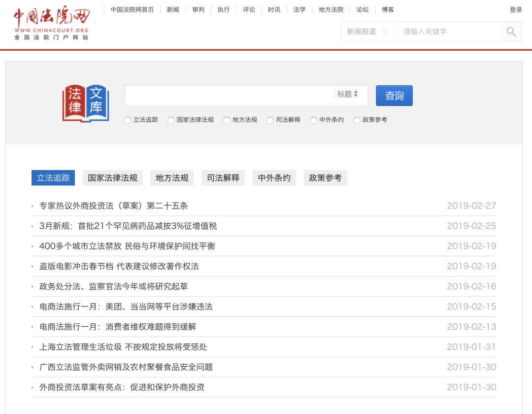Open the 上海立法管理生活垃圾 article
The width and height of the screenshot is (532, 414).
(123, 347)
